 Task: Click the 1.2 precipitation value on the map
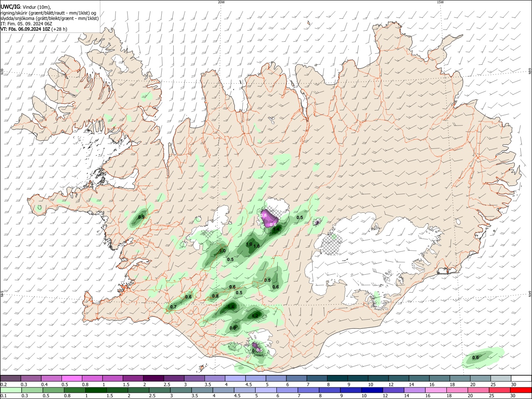click(255, 316)
